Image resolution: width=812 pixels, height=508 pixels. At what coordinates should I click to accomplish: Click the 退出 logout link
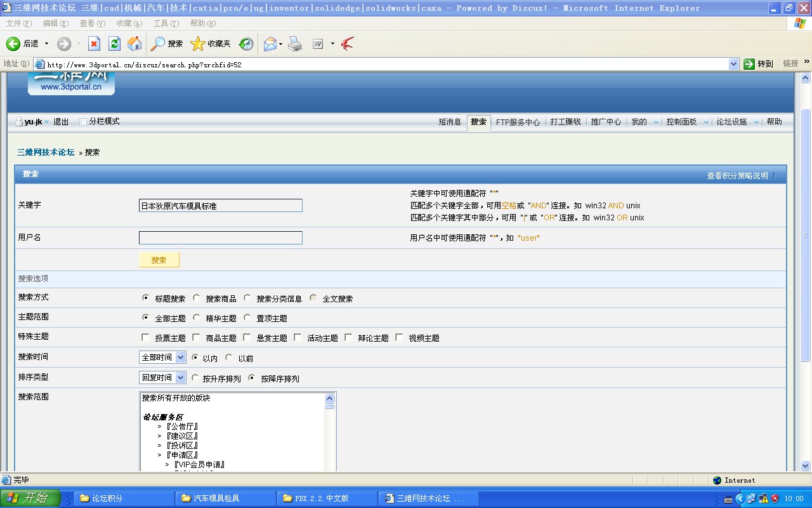[x=61, y=122]
